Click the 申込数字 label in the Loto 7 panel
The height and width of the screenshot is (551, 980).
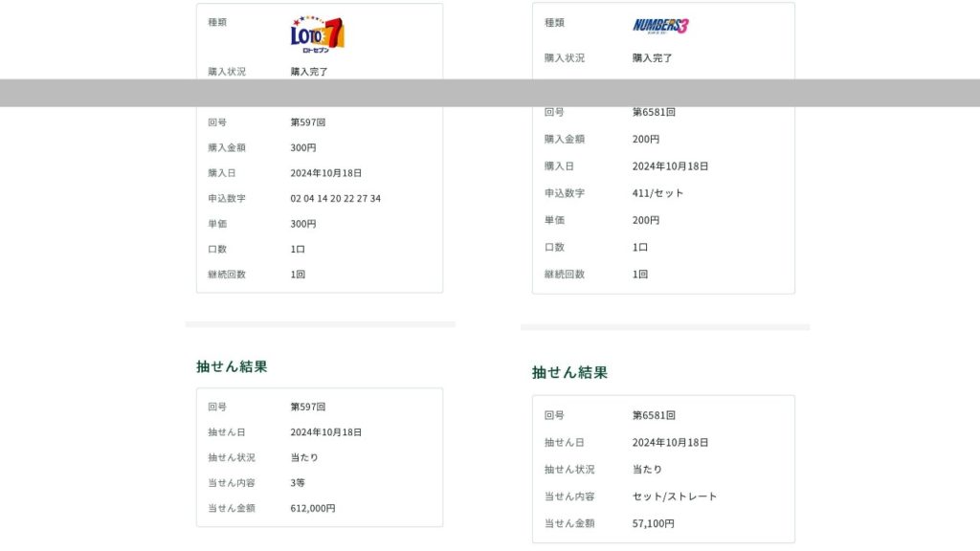(227, 198)
